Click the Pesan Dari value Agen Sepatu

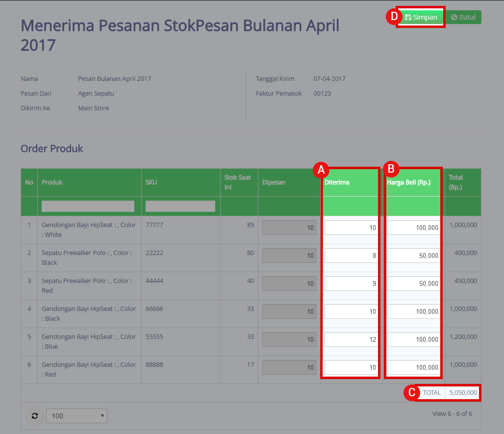pos(96,93)
